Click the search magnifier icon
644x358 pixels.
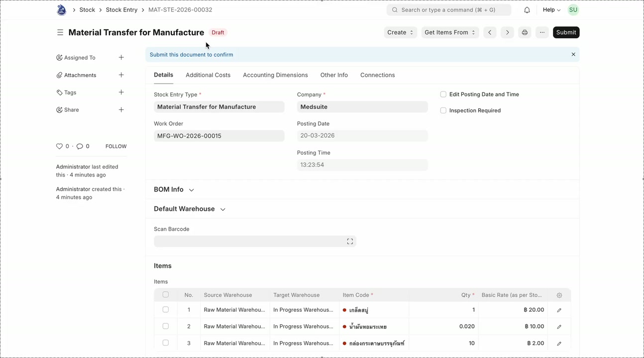click(395, 10)
